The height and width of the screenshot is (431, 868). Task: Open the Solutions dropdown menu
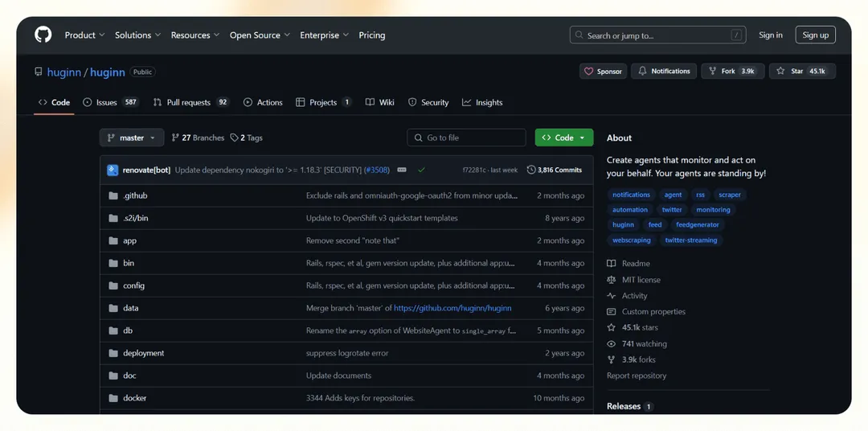[x=138, y=35]
